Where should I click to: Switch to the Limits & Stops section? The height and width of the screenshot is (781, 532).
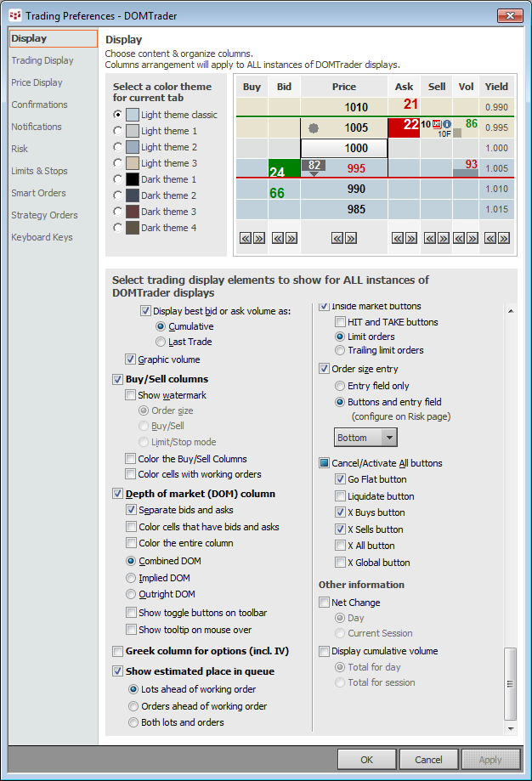coord(39,171)
